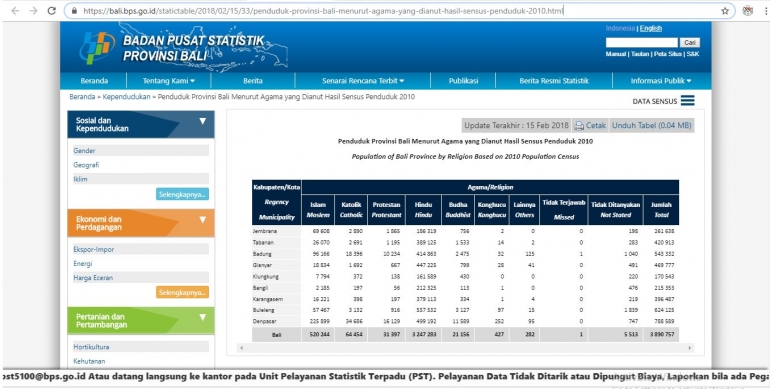The width and height of the screenshot is (770, 389).
Task: Collapse Pertanian dan Pertambangan panel arrow
Action: click(203, 317)
